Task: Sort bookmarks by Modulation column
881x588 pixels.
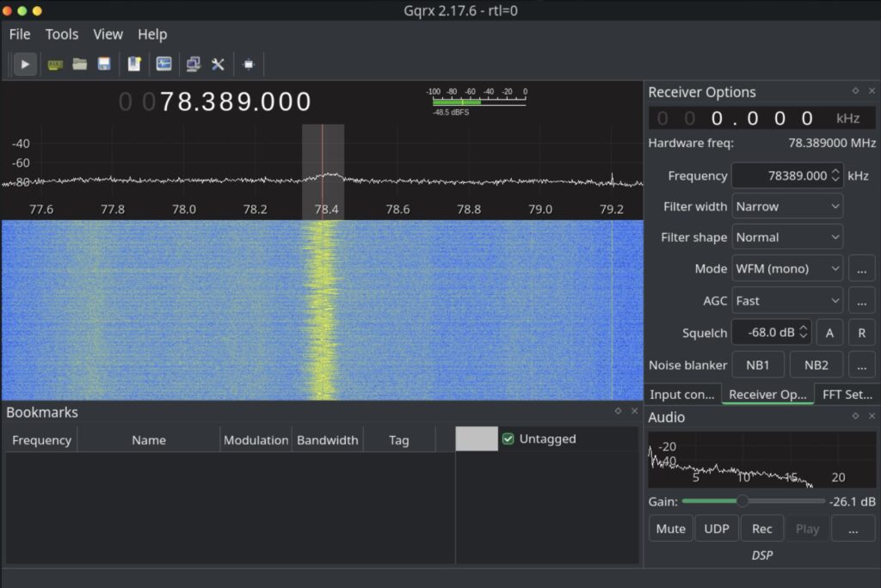Action: (x=256, y=440)
